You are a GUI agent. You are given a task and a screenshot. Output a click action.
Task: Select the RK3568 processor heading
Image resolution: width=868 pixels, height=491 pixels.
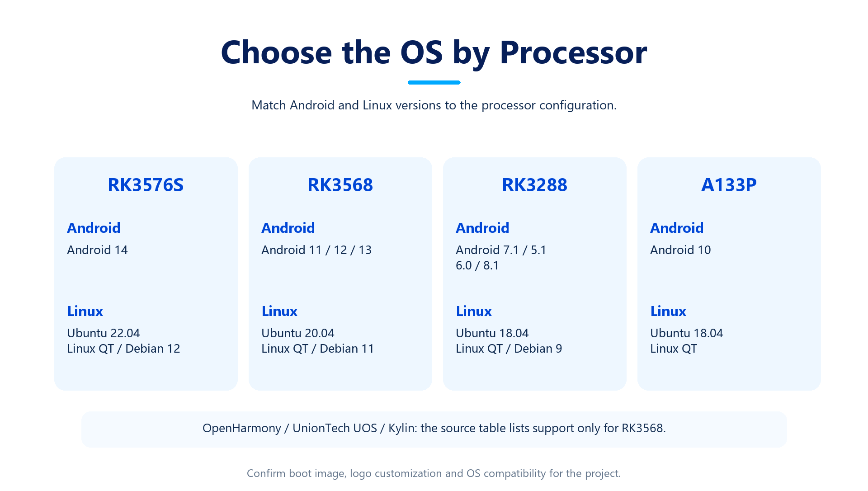(x=340, y=185)
